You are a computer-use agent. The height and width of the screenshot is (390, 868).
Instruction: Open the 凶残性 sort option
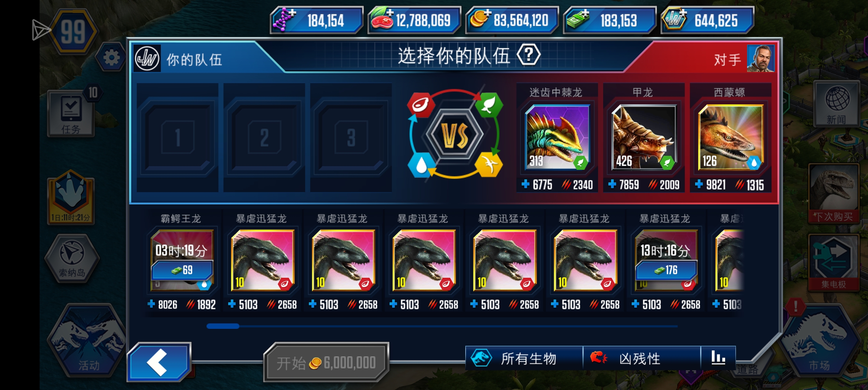642,358
